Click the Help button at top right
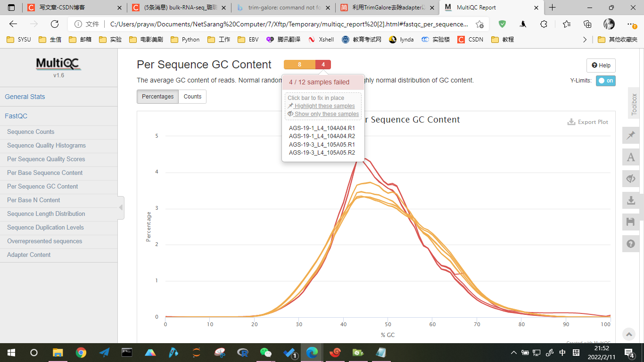The width and height of the screenshot is (644, 362). (x=601, y=65)
